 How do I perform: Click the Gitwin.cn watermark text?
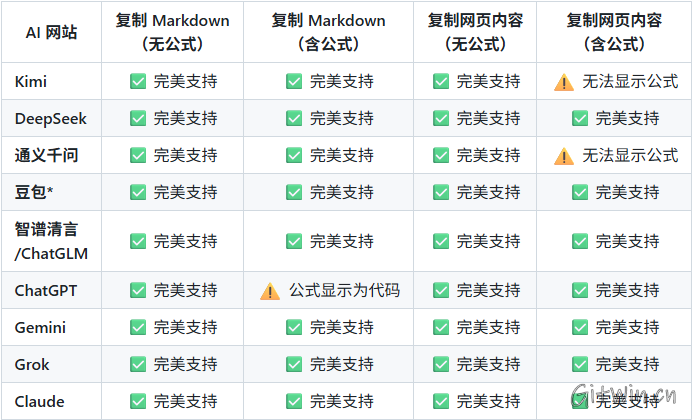pos(626,393)
